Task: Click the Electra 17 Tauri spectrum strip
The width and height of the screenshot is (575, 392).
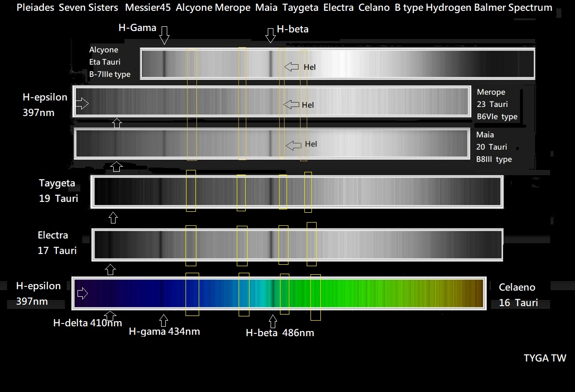Action: pyautogui.click(x=297, y=245)
